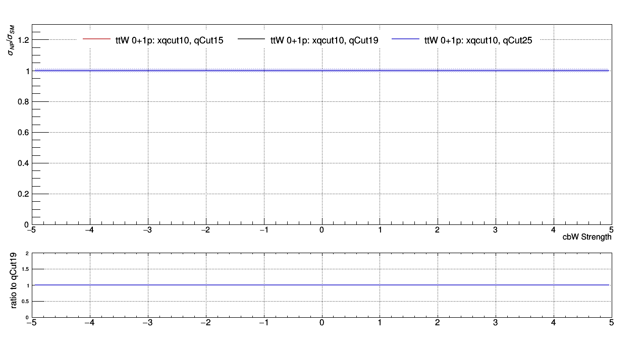The width and height of the screenshot is (644, 349).
Task: Click x-axis label −4 on upper plot
Action: tap(89, 230)
